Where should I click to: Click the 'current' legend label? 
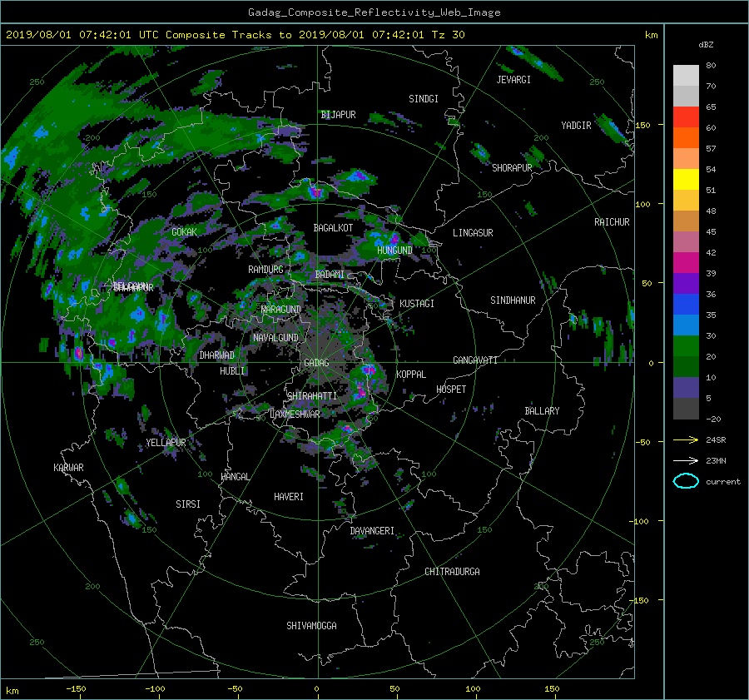tap(723, 482)
